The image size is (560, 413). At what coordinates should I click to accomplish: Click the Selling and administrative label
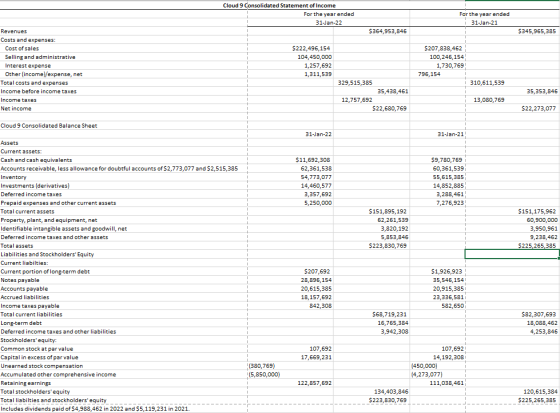coord(40,57)
